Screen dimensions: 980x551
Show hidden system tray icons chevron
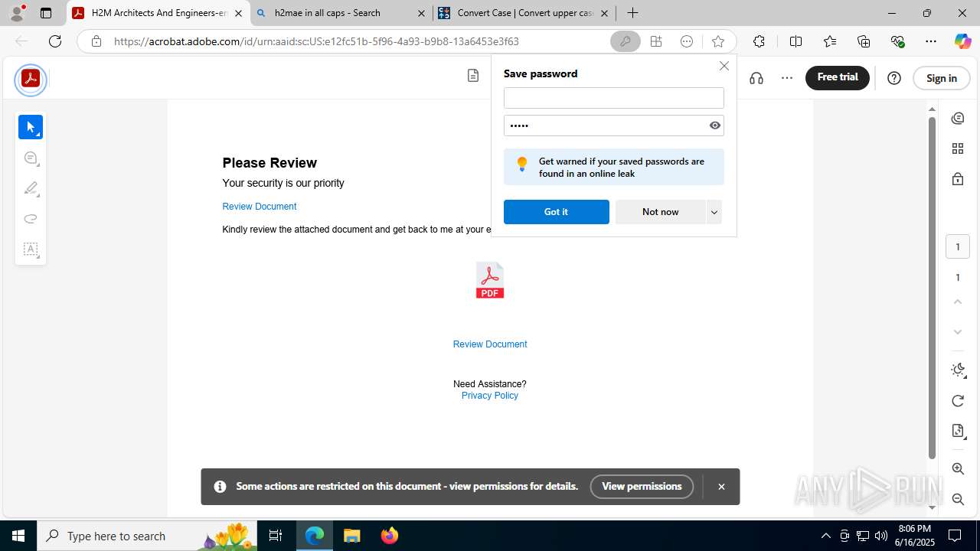click(x=825, y=536)
